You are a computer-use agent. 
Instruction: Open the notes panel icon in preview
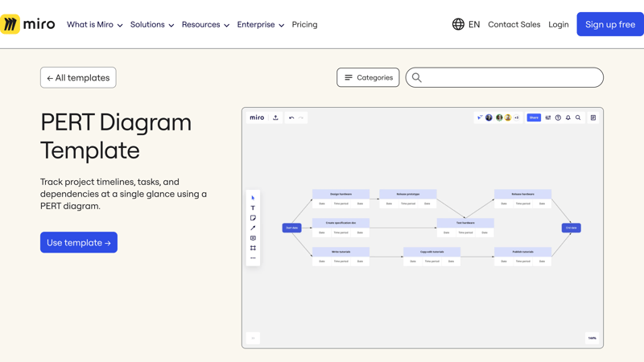click(x=593, y=117)
